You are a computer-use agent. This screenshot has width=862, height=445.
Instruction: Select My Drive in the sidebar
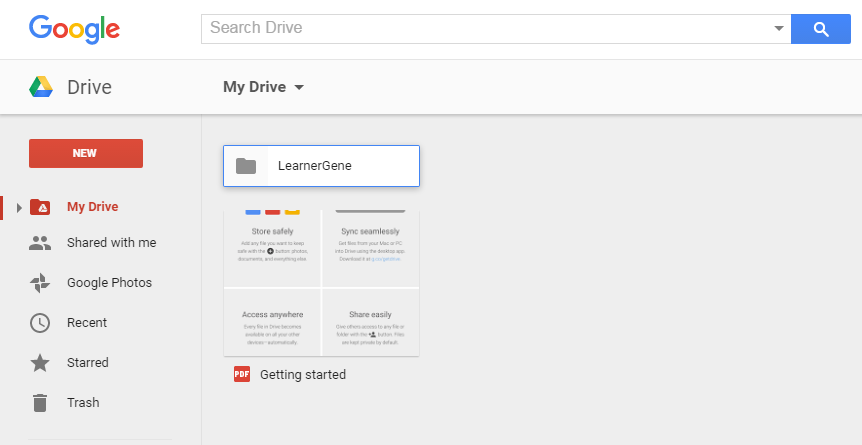[x=92, y=207]
